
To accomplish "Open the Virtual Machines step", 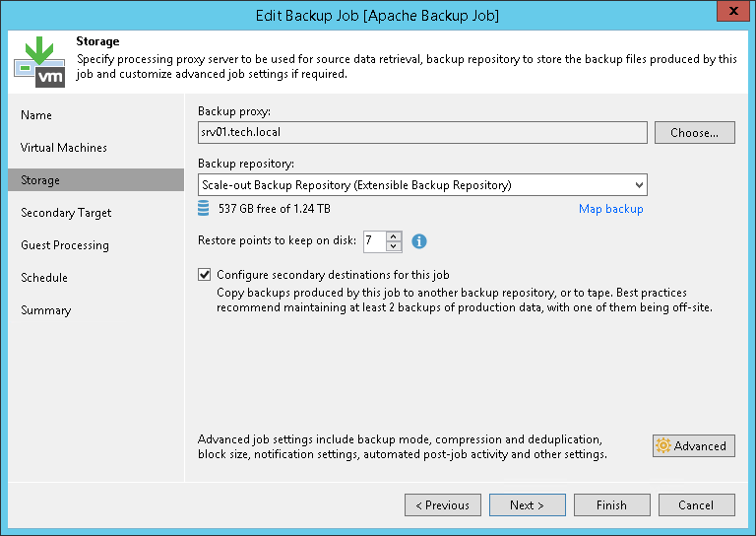I will click(x=64, y=148).
